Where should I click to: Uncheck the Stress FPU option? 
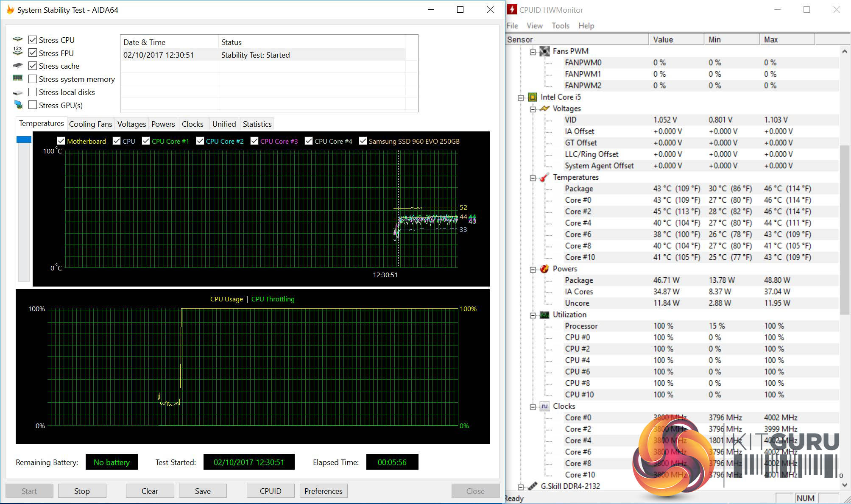point(33,53)
